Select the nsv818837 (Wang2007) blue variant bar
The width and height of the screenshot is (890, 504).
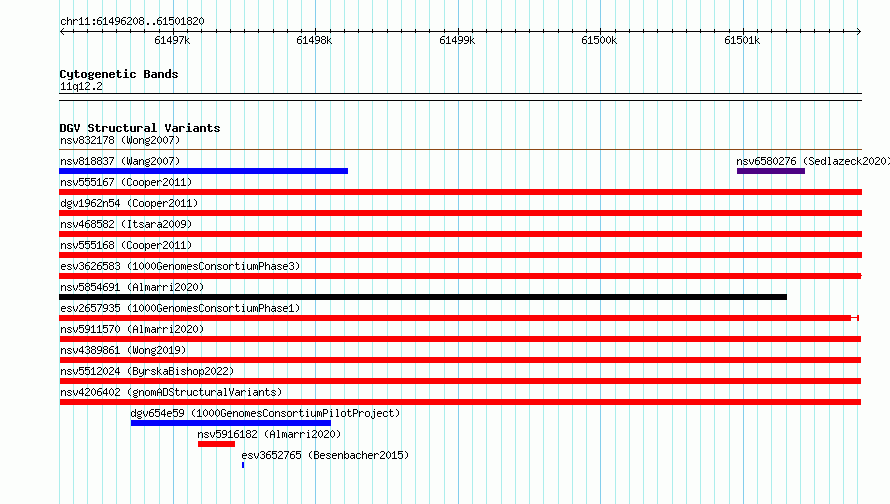click(203, 171)
